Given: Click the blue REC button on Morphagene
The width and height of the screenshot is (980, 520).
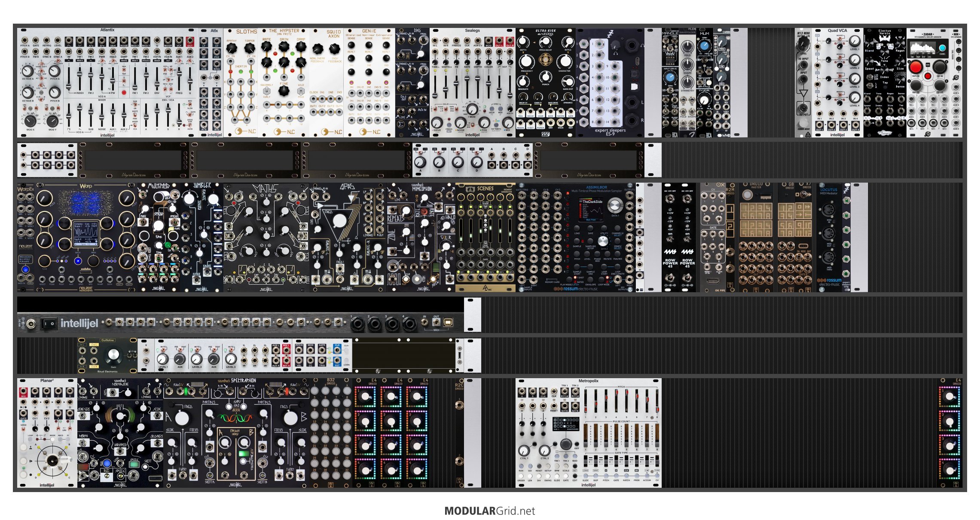Looking at the screenshot, I should 107,463.
